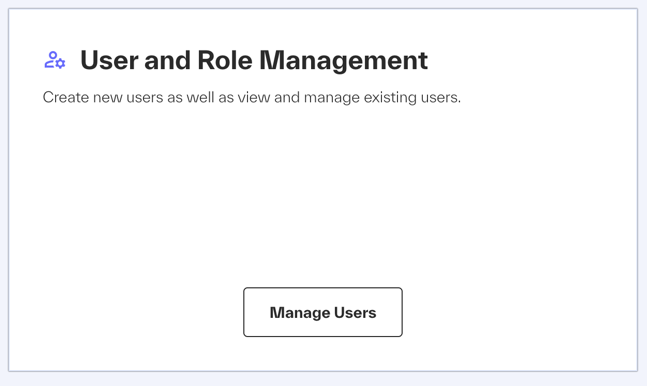Click 'existing users.' at the description end
The width and height of the screenshot is (647, 386).
click(x=412, y=97)
